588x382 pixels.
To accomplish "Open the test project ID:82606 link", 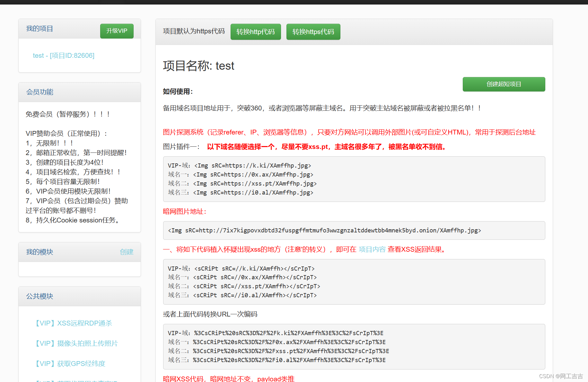I will coord(64,56).
